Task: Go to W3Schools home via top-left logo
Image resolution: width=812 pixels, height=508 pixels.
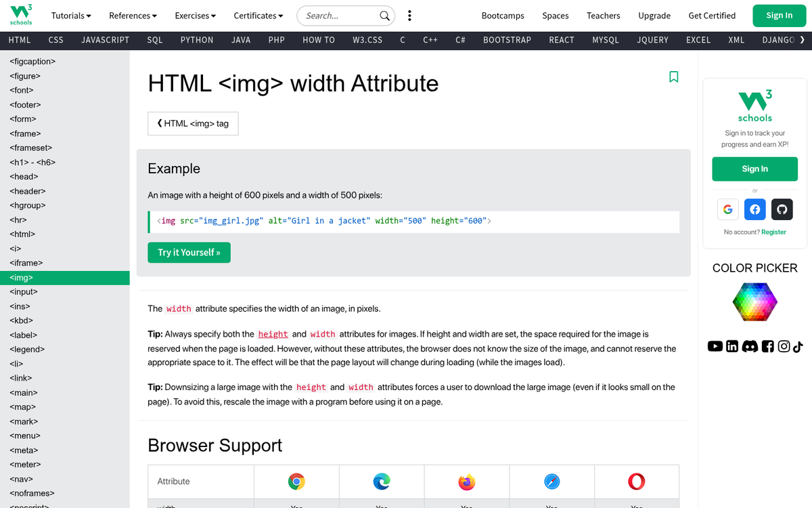Action: tap(21, 14)
